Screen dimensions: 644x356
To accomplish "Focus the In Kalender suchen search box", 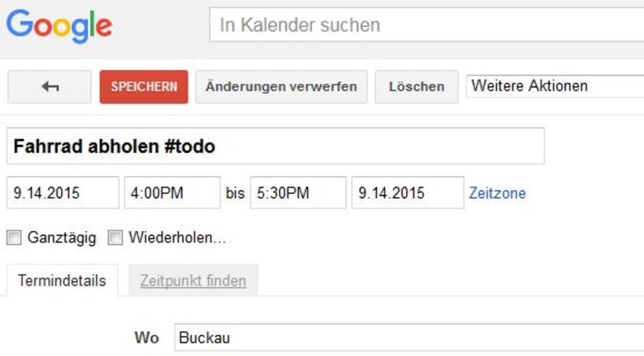I will [x=425, y=26].
